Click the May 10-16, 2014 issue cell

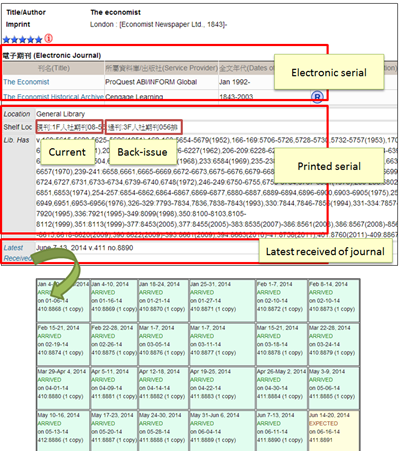tap(63, 431)
